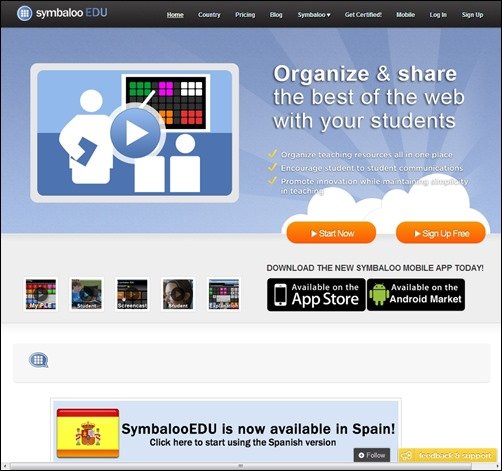Open the Home menu item
This screenshot has height=471, width=502.
click(175, 15)
